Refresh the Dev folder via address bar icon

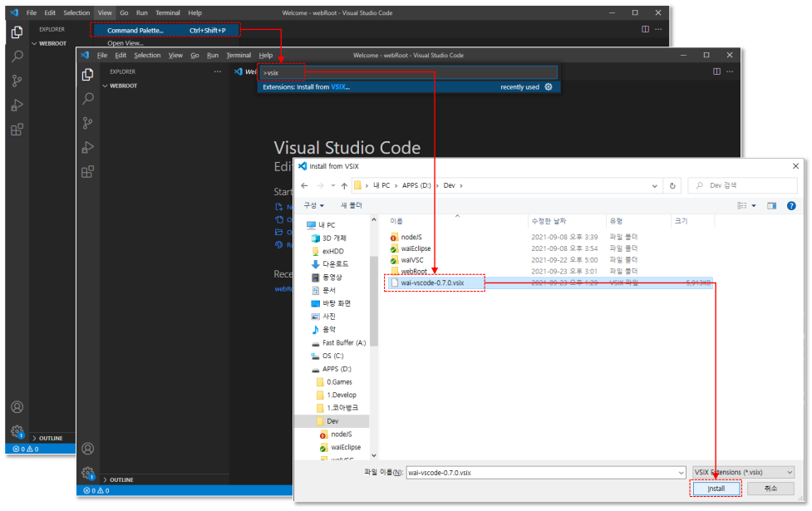[x=672, y=185]
